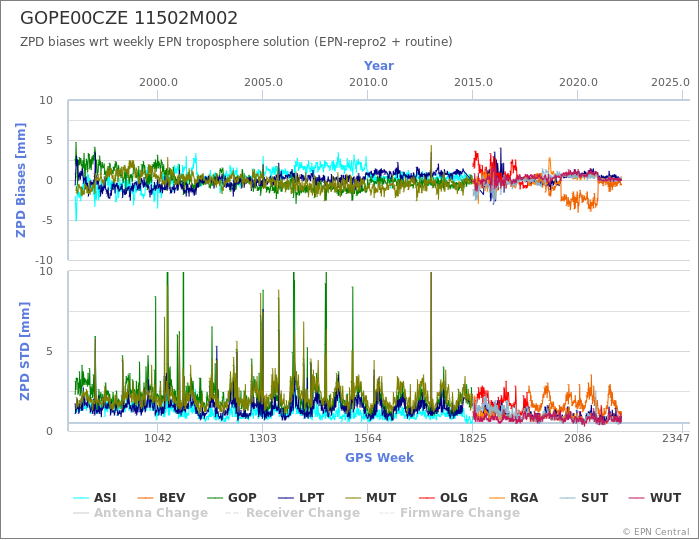700x540 pixels.
Task: Click GPS week 2086 tick label
Action: (578, 438)
